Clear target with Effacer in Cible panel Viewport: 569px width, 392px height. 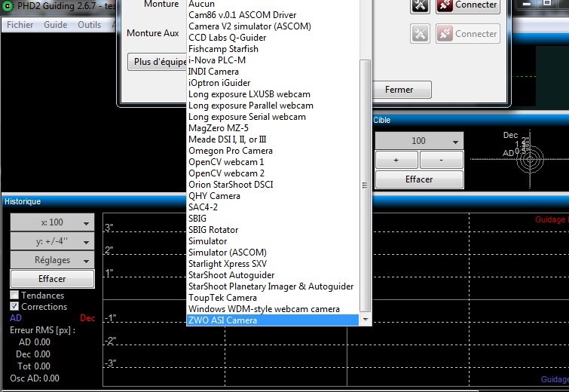(419, 179)
